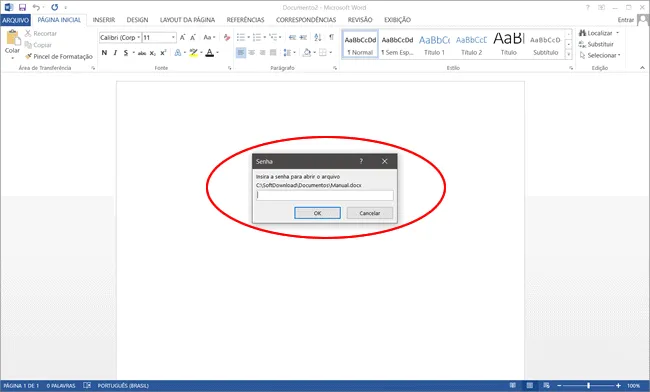Switch to REFERÊNCIAS tab
Image resolution: width=650 pixels, height=392 pixels.
click(x=245, y=20)
